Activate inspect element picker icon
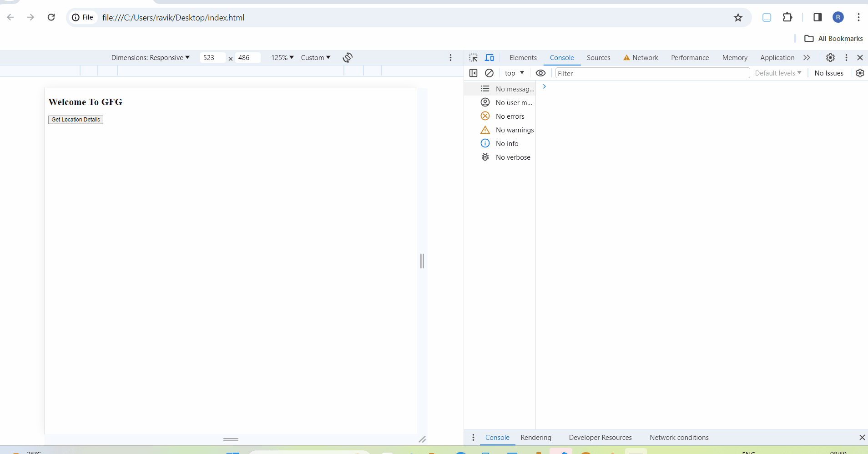868x454 pixels. (x=474, y=57)
